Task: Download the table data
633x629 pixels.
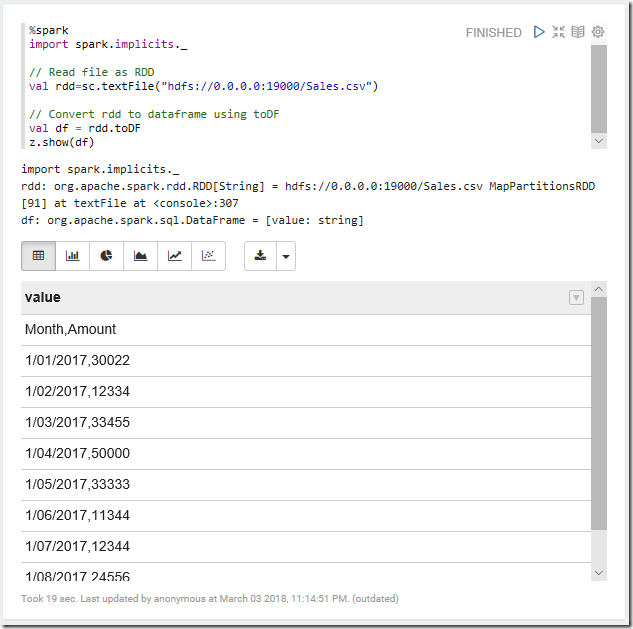Action: [x=260, y=256]
